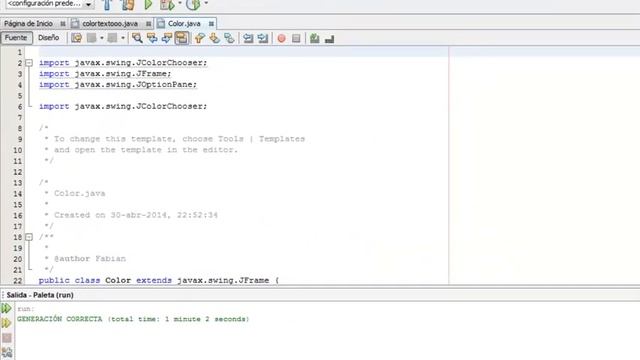Viewport: 640px width, 360px height.
Task: Collapse the import block fold at line 2
Action: (29, 63)
